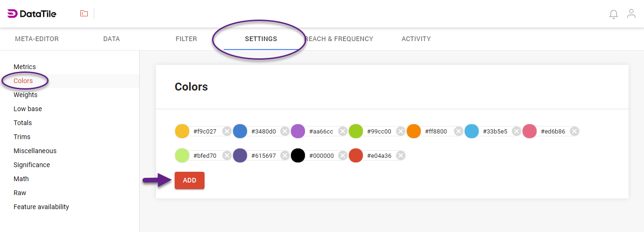Click the #33b5e5 hex code field
This screenshot has width=644, height=232.
495,132
